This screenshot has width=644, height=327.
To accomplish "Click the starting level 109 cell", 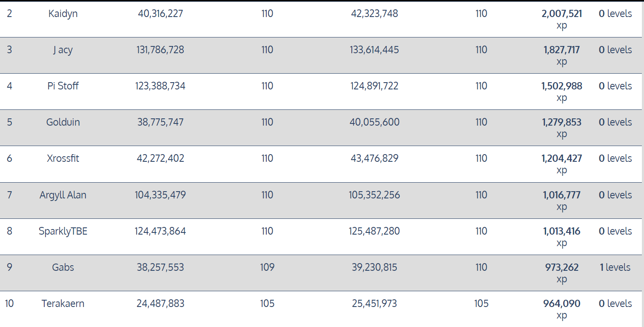I will 267,267.
